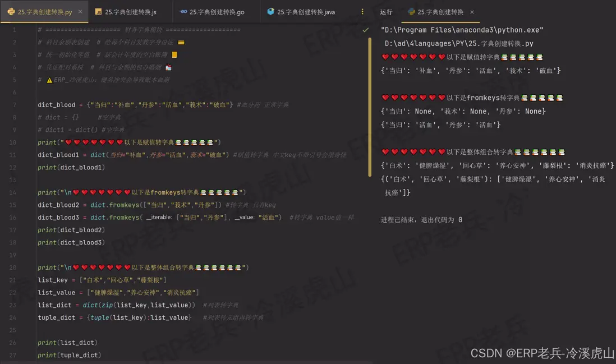This screenshot has width=616, height=364.
Task: Close the 25.字典创建转换 run tab
Action: point(472,12)
